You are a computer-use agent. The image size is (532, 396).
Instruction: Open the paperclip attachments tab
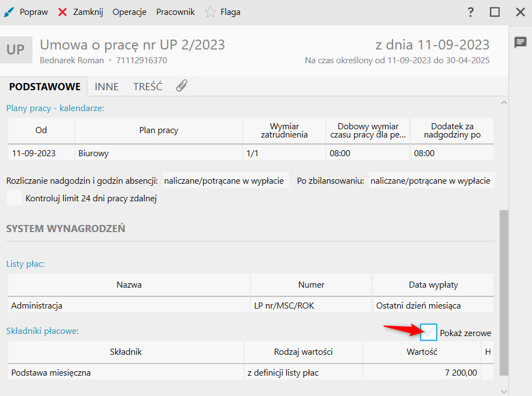pos(182,86)
